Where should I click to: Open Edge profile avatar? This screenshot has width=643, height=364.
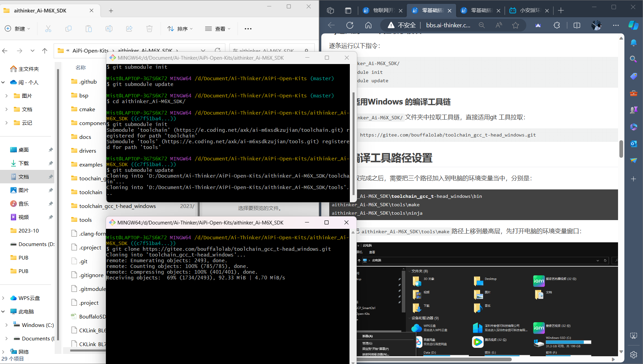pyautogui.click(x=596, y=25)
